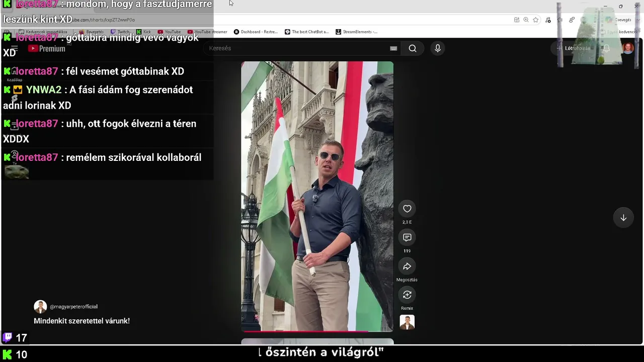Open the YouTube account avatar menu

628,48
